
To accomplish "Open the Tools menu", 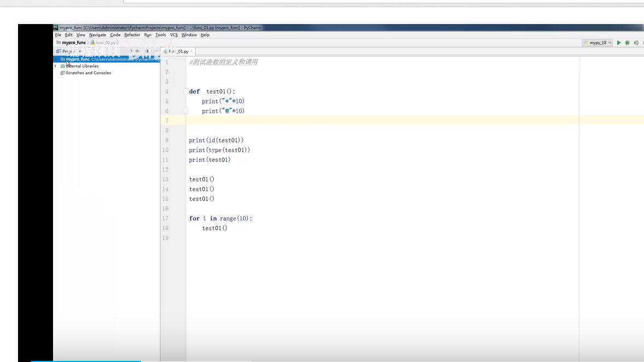I will click(161, 35).
